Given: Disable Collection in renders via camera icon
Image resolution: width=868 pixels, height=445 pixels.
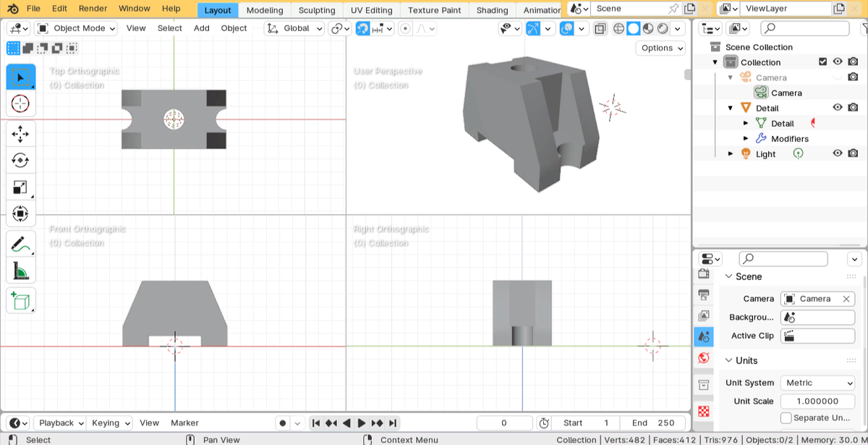Looking at the screenshot, I should (854, 62).
